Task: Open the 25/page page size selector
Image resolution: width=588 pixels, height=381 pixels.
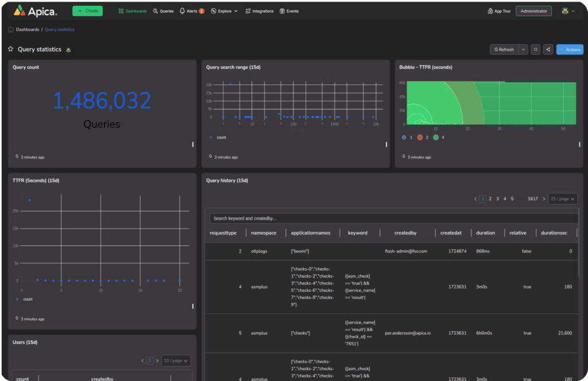Action: pyautogui.click(x=562, y=198)
